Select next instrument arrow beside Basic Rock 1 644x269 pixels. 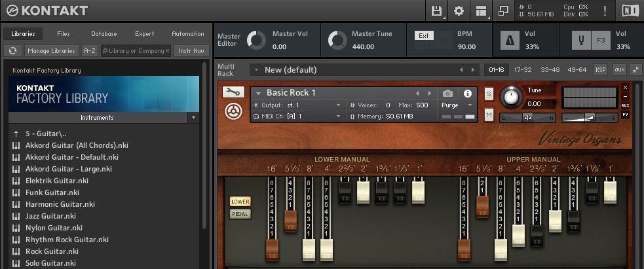[x=430, y=94]
